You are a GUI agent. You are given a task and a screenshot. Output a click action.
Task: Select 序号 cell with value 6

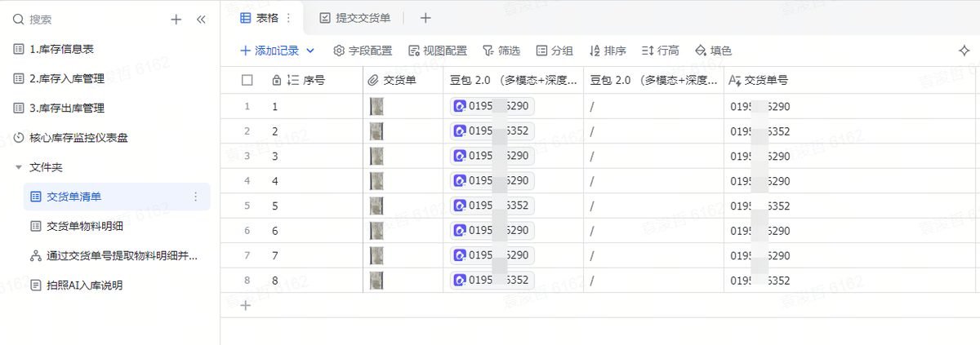tap(314, 230)
